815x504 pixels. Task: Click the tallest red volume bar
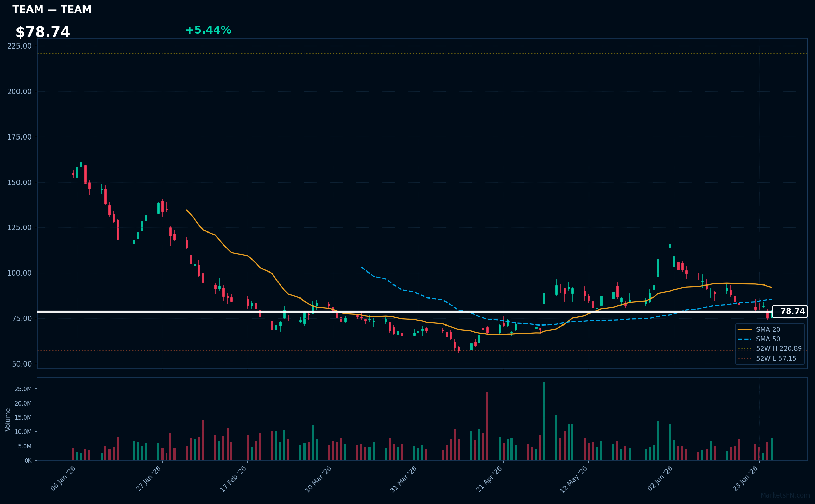[487, 426]
